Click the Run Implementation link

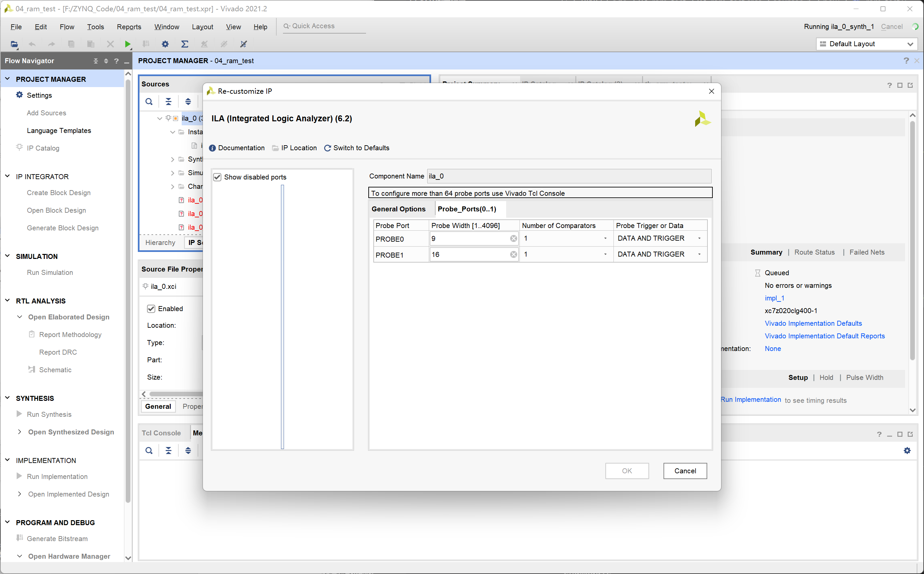click(750, 400)
